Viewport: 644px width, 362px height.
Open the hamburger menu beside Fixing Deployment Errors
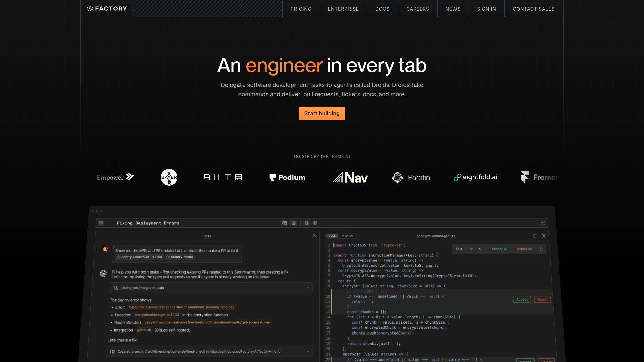click(101, 223)
